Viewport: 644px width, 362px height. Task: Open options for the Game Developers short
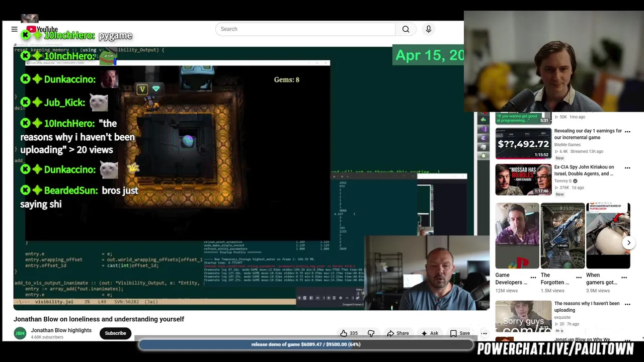[533, 277]
